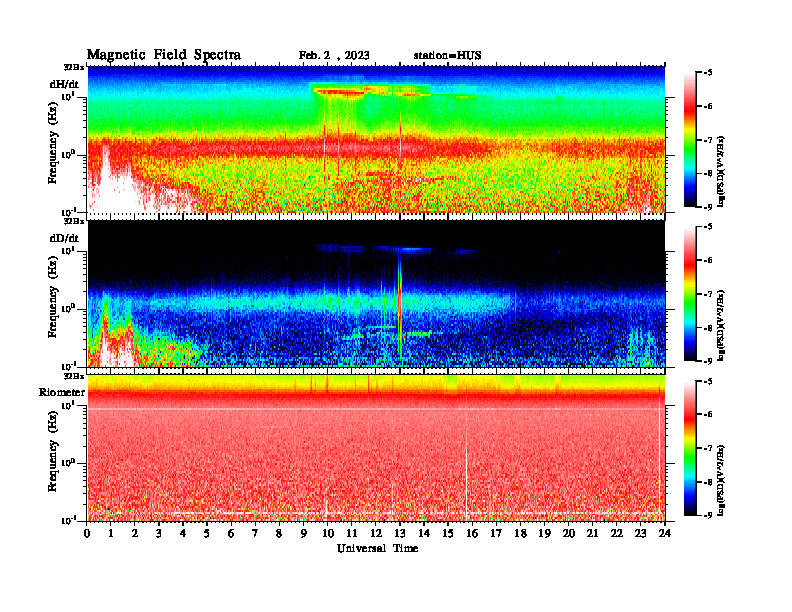Click the hour 24 tick label on time axis
This screenshot has width=792, height=612.
[665, 534]
